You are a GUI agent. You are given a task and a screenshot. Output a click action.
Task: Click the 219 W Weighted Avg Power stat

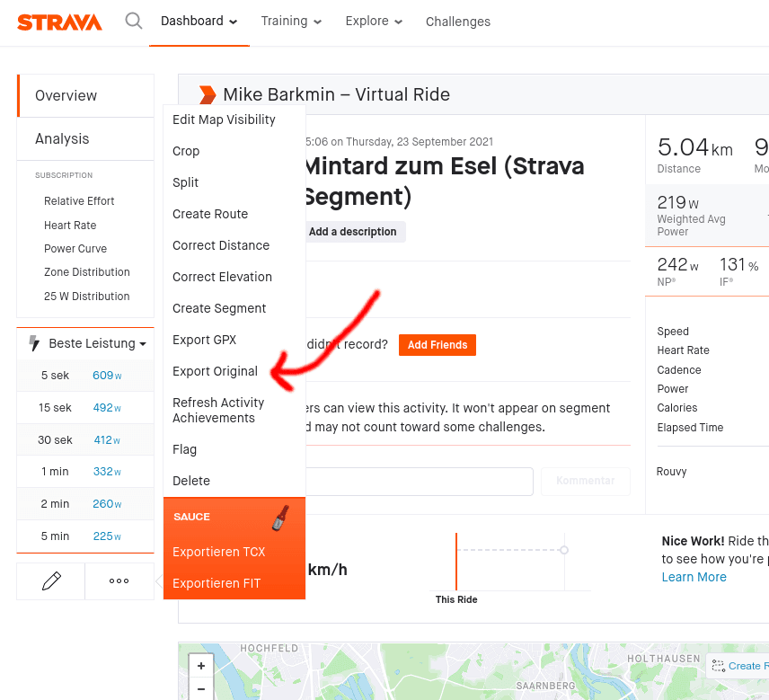tap(692, 216)
